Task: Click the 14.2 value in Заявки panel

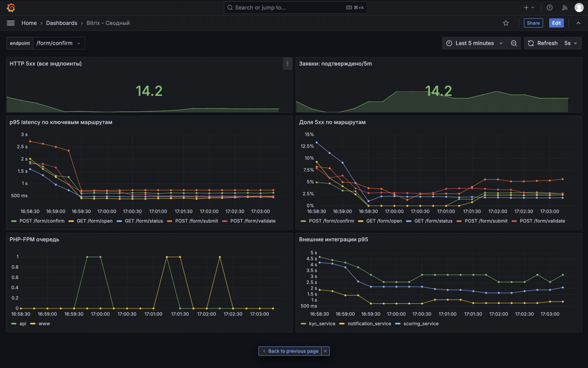Action: 439,91
